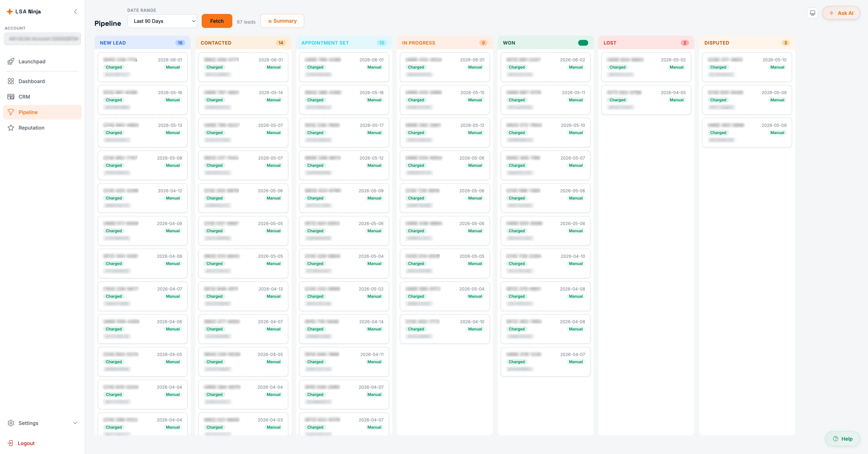Click the LSA Ninja star logo
868x454 pixels.
(10, 11)
